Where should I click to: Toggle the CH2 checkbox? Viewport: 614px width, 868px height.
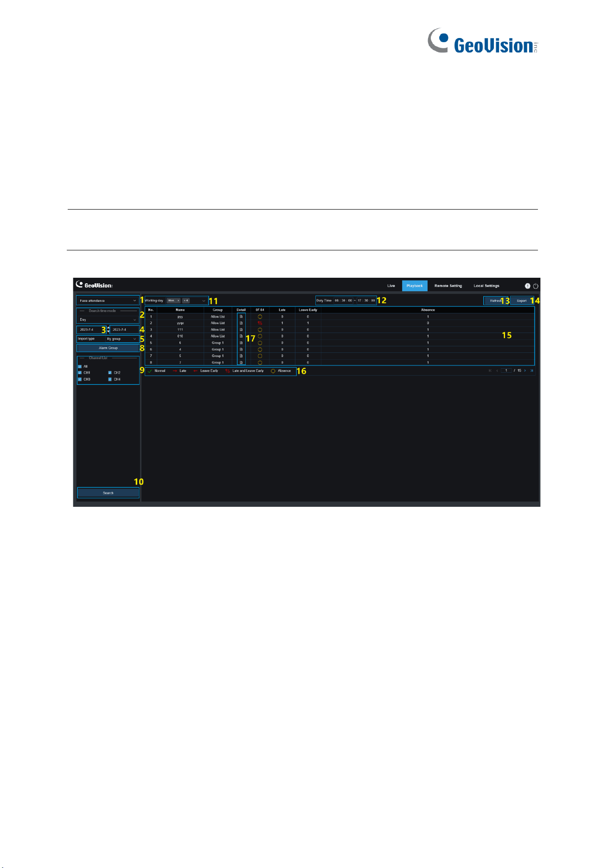pyautogui.click(x=110, y=373)
